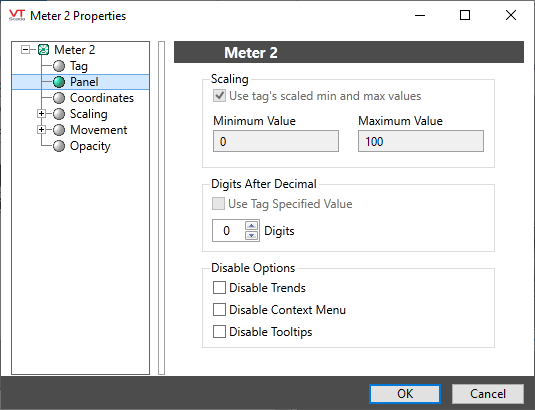Click the Cancel button
This screenshot has width=535, height=410.
tap(488, 394)
